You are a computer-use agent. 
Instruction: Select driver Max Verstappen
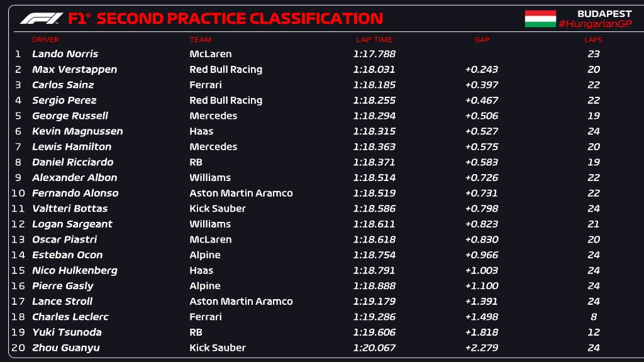(74, 69)
